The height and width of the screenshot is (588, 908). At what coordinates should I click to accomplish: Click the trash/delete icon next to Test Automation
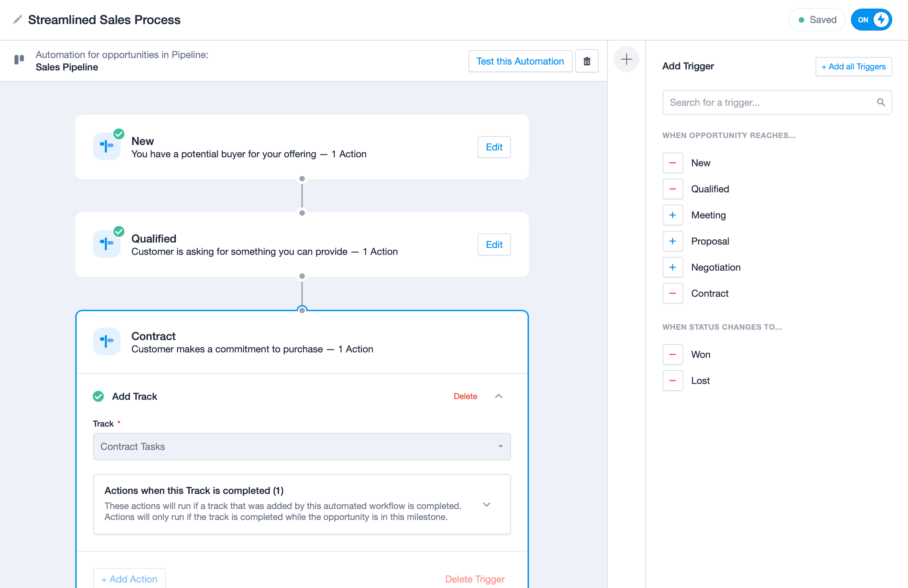[587, 61]
